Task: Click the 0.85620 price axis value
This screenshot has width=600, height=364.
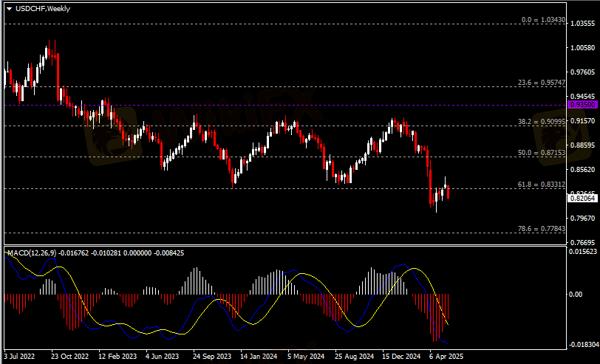Action: pos(582,169)
